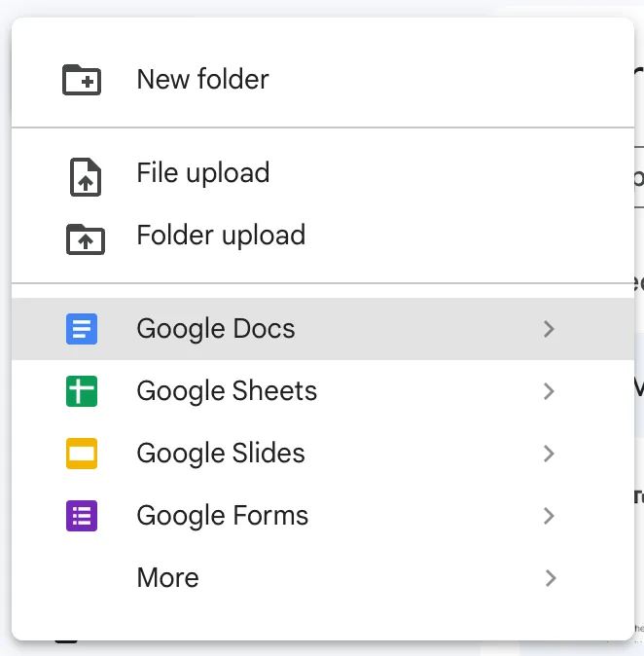
Task: Expand the More submenu arrow
Action: point(551,578)
